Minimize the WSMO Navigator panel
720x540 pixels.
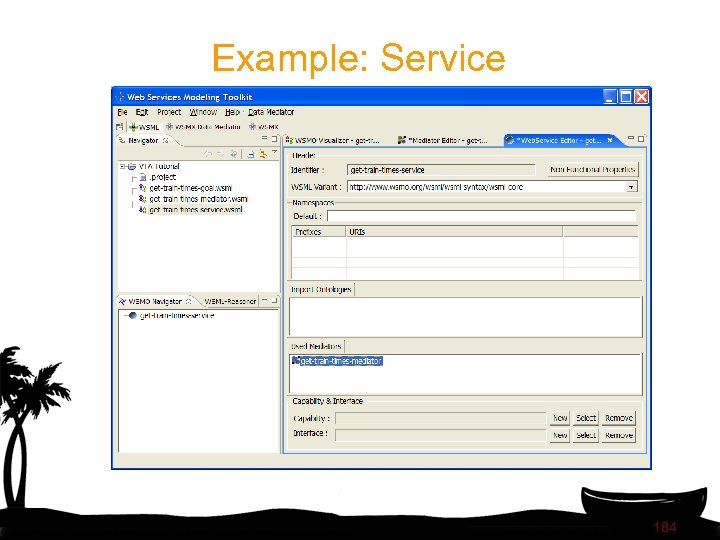264,299
